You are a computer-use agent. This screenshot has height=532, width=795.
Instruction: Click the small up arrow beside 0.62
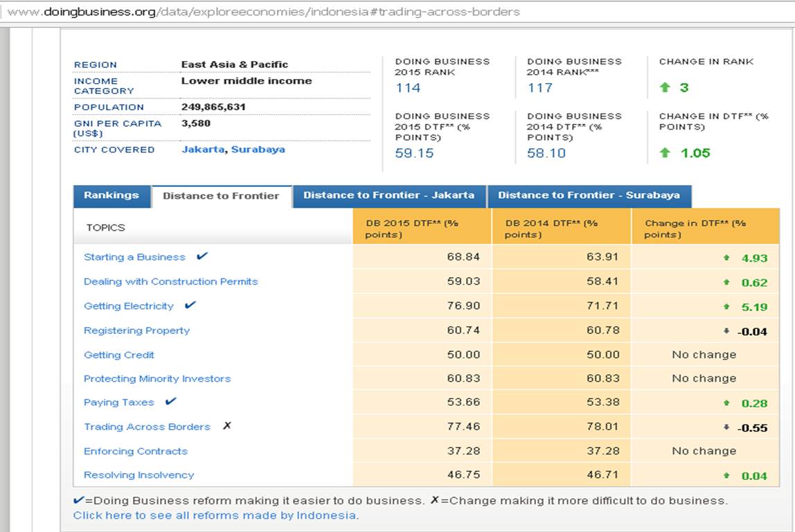pos(726,283)
